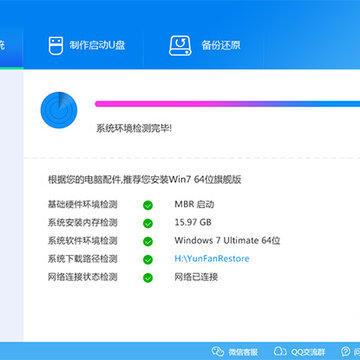Image resolution: width=360 pixels, height=360 pixels.
Task: Click the value Windows 7 Ultimate 64位
Action: pyautogui.click(x=227, y=240)
